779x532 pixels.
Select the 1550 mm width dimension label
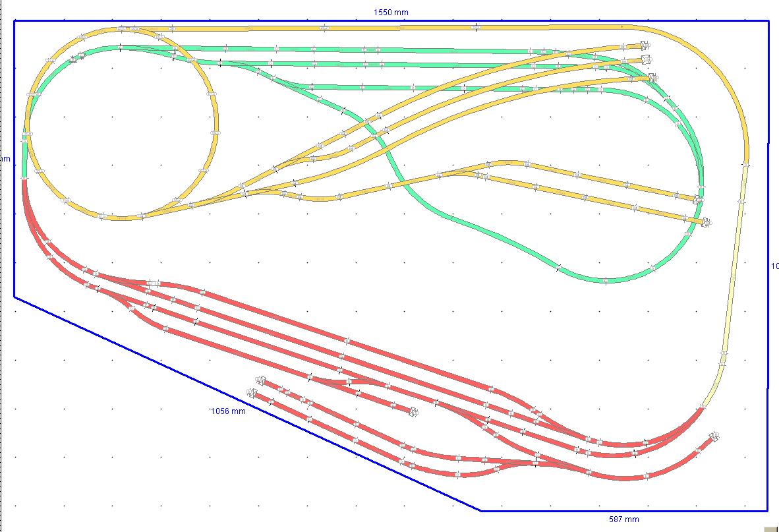pos(391,12)
